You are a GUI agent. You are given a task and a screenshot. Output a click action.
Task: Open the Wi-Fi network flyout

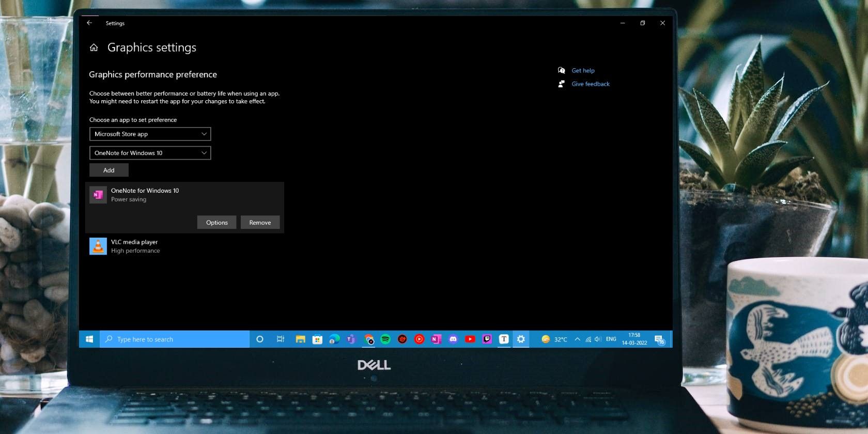(588, 339)
